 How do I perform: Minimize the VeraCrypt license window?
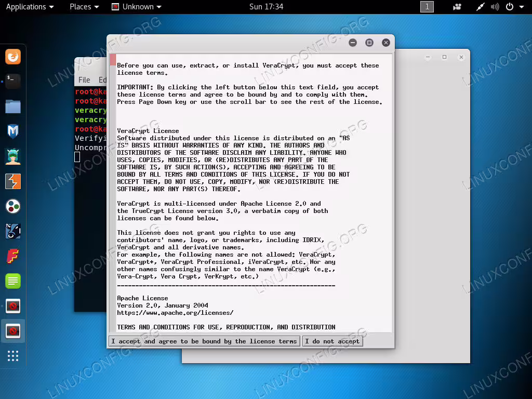point(353,43)
